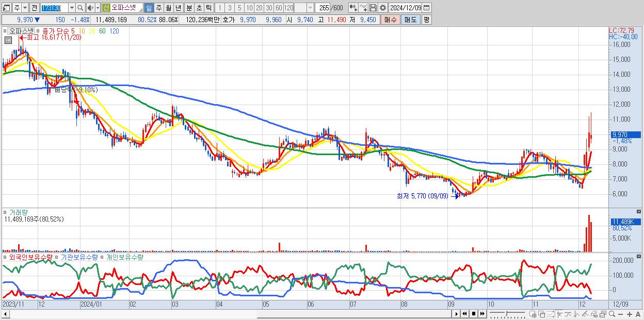Image resolution: width=644 pixels, height=320 pixels.
Task: Click the overlapping windows icon
Action: pos(541,314)
